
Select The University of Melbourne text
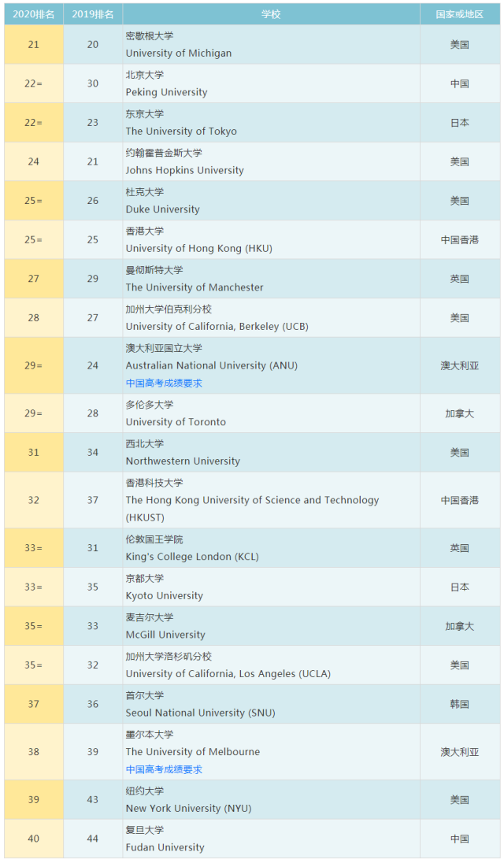(x=193, y=752)
